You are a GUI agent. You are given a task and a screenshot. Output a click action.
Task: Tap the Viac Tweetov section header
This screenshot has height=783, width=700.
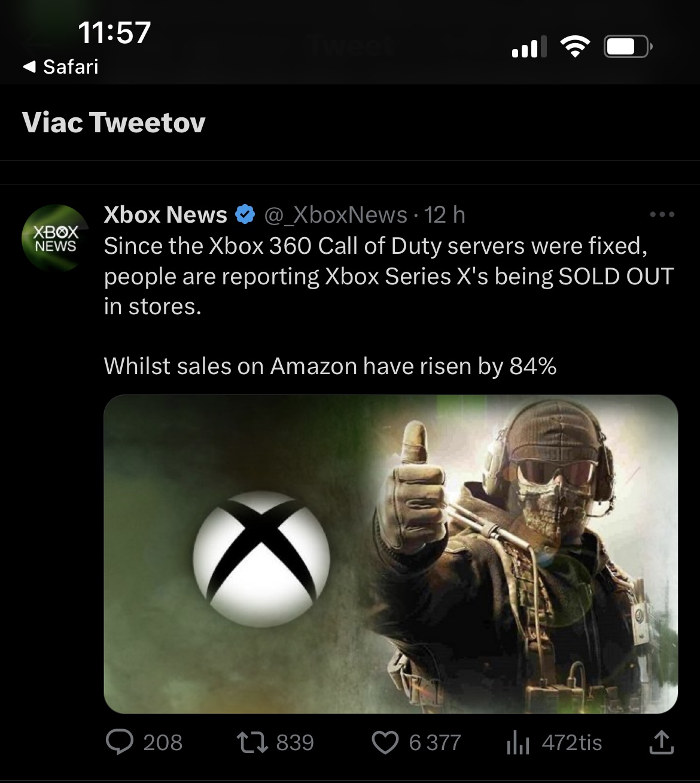(x=114, y=123)
